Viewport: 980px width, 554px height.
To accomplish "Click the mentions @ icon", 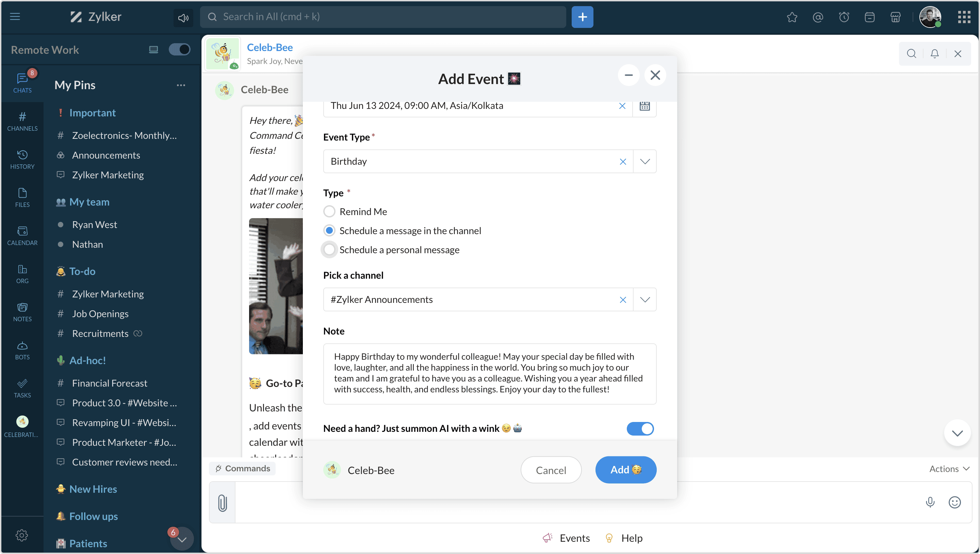I will point(818,17).
